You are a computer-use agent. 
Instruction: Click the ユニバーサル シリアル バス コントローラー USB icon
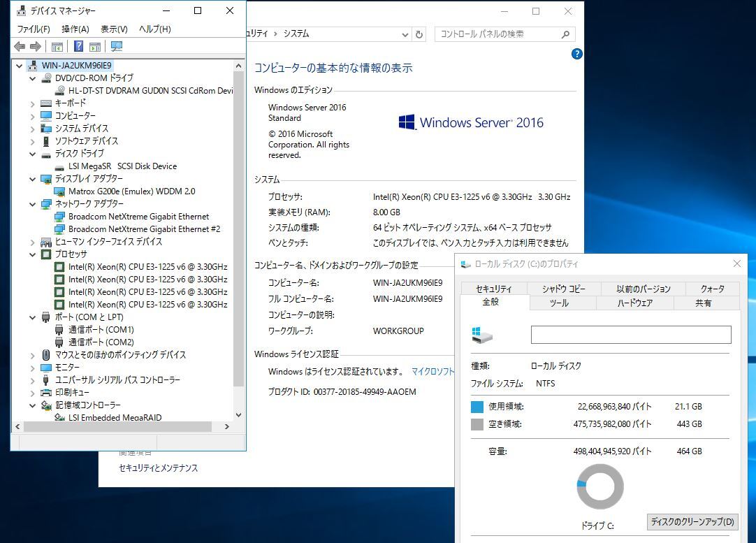[x=46, y=380]
